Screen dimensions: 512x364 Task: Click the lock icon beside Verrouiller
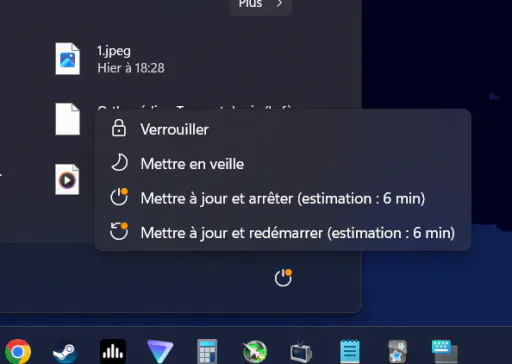pyautogui.click(x=119, y=128)
